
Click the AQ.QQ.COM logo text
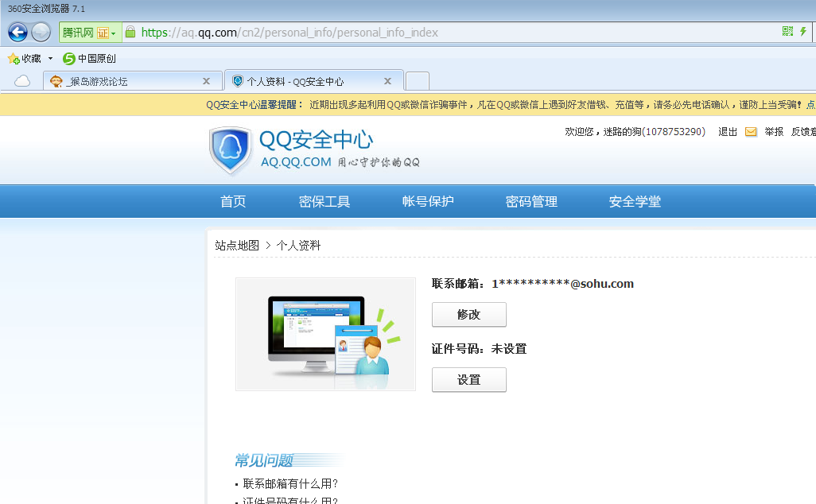(296, 162)
